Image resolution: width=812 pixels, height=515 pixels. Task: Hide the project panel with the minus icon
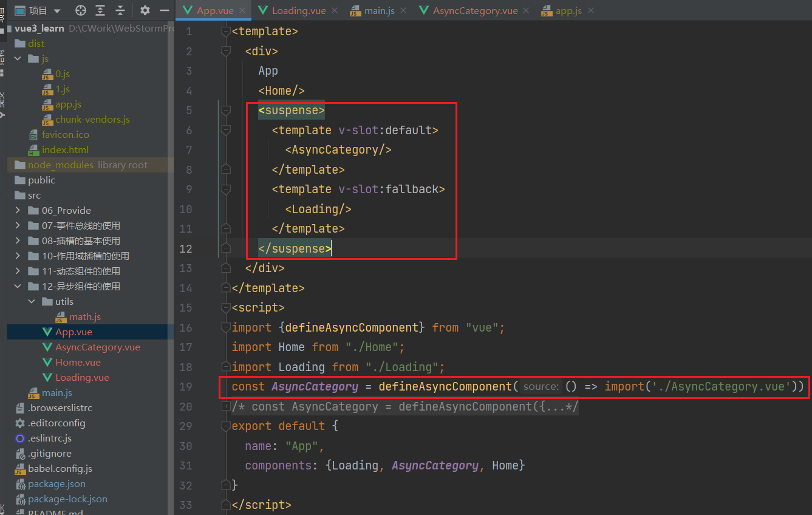click(x=164, y=10)
